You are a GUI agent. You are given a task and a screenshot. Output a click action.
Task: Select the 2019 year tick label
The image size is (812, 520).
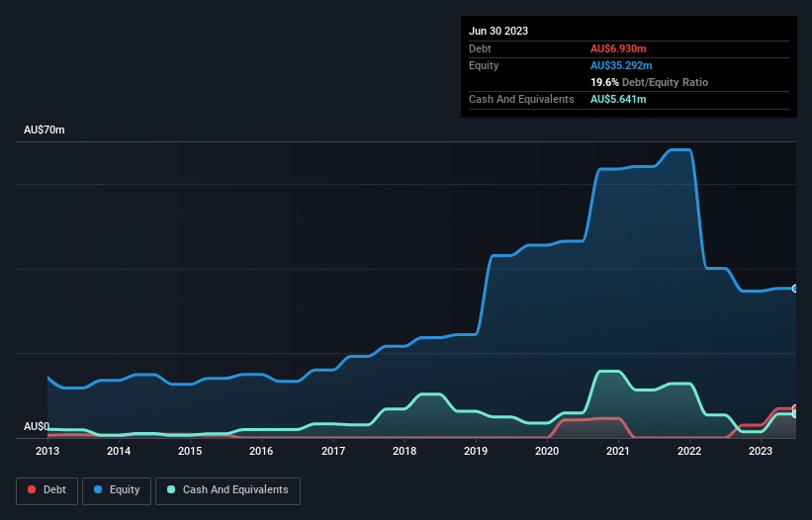(476, 452)
